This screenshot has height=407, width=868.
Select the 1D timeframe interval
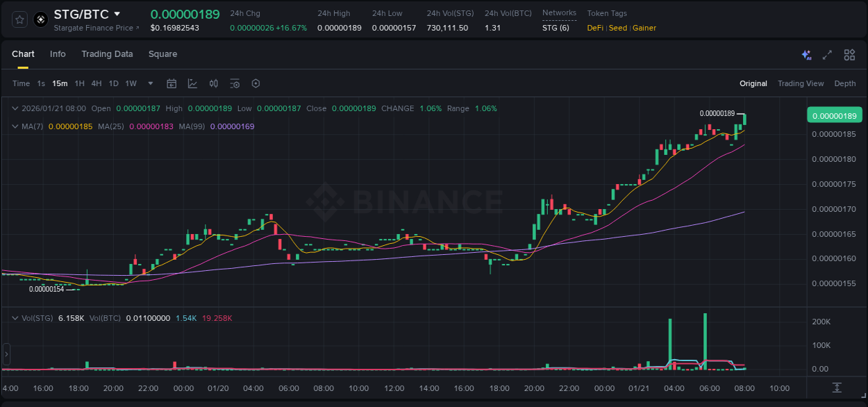click(113, 83)
